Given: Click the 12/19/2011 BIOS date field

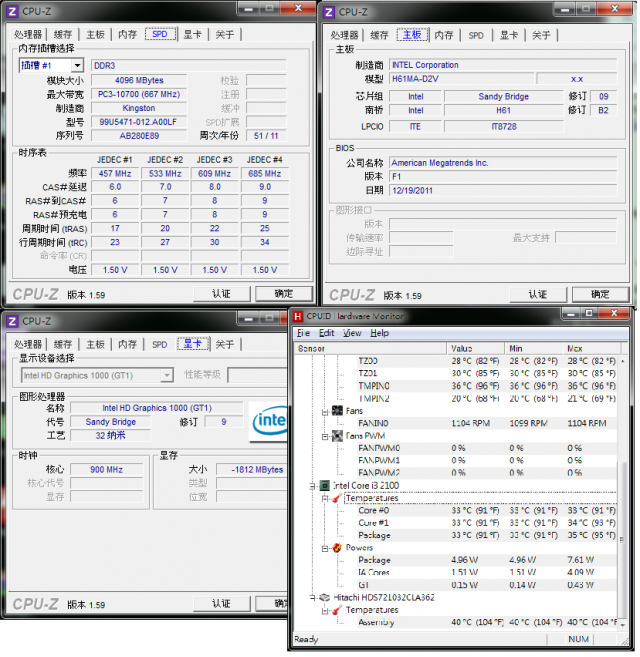Looking at the screenshot, I should [503, 191].
